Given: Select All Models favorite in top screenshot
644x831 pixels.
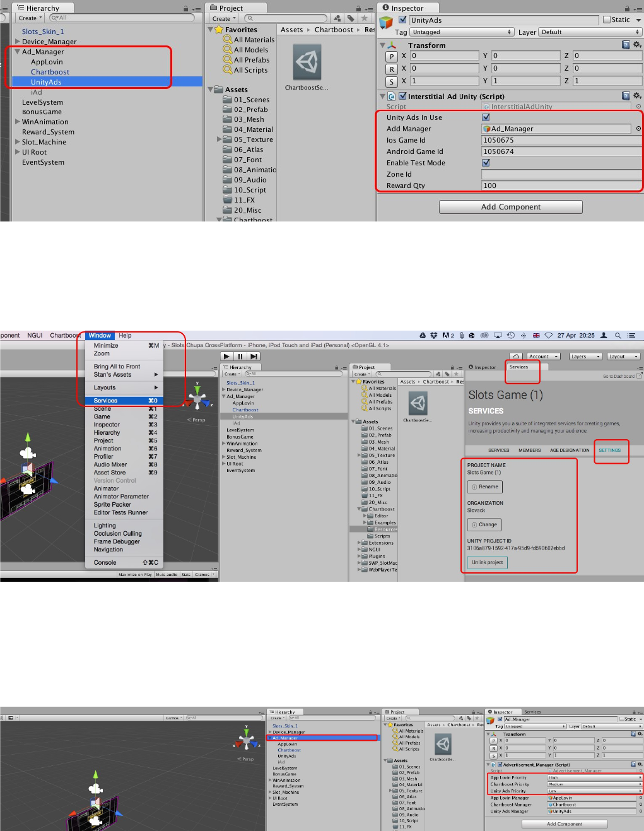Looking at the screenshot, I should 245,50.
